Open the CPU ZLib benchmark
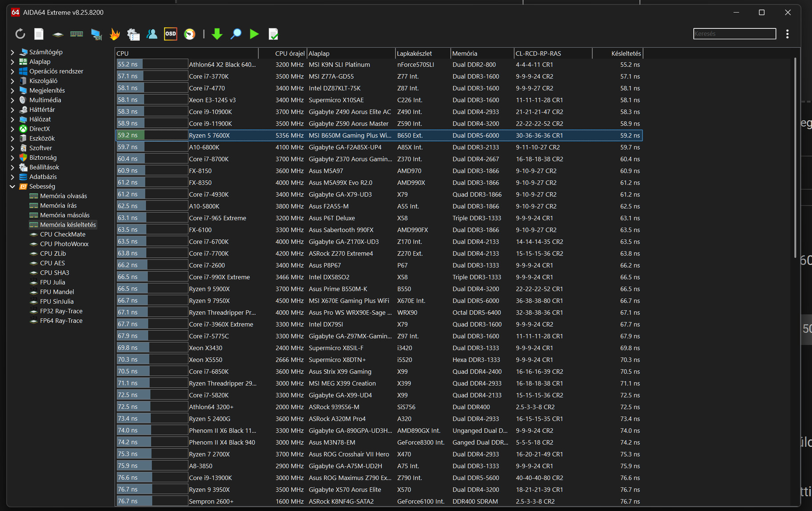This screenshot has height=511, width=812. click(53, 253)
